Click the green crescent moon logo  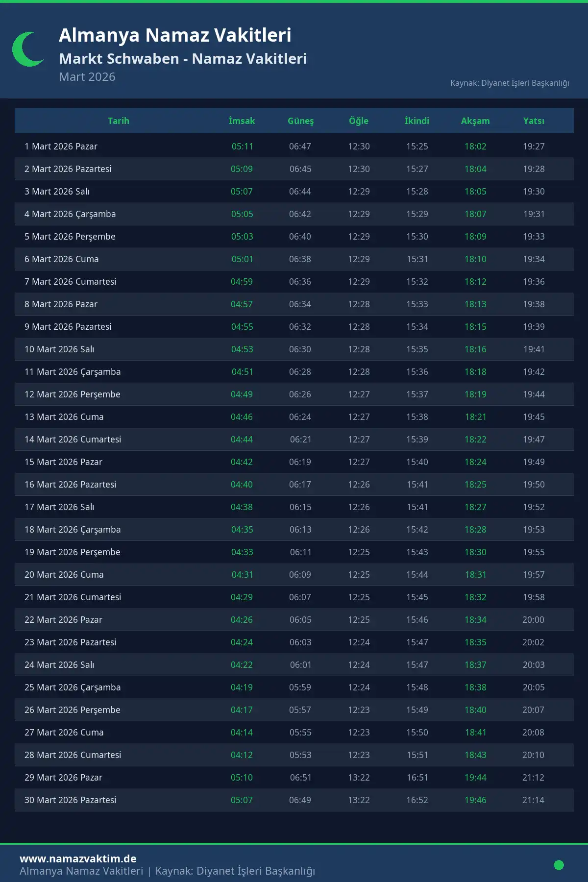(26, 49)
